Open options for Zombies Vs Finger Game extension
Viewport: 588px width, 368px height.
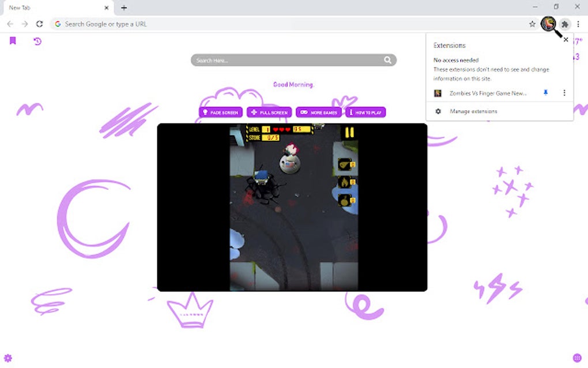[564, 93]
